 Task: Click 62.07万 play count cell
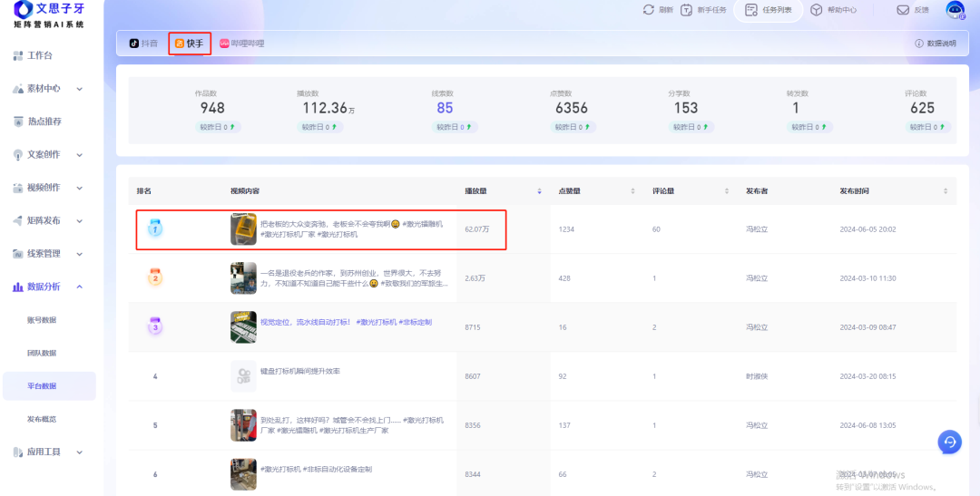point(477,229)
